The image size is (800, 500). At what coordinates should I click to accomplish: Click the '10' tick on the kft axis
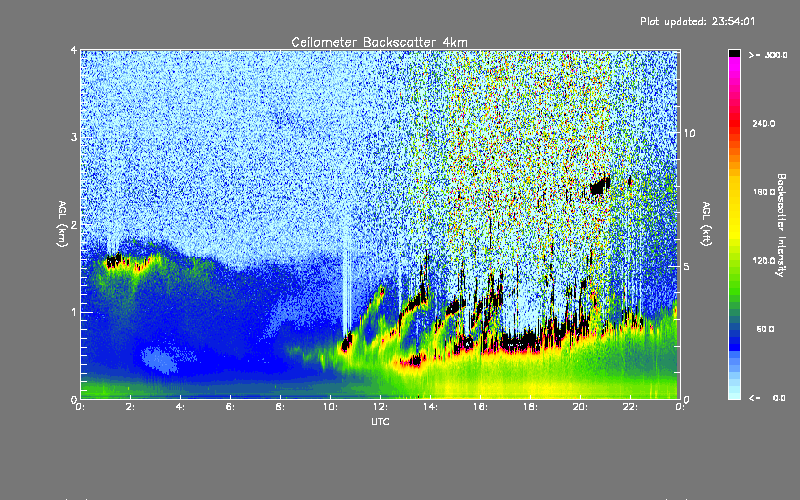tap(689, 133)
